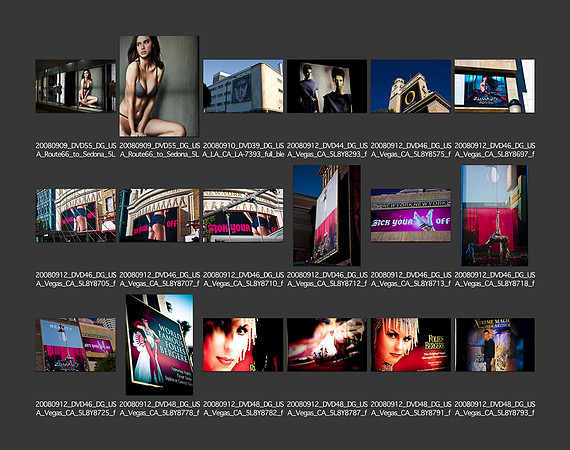The image size is (570, 450).
Task: Select the thumbnail above label SL8Y8725
Action: point(76,345)
